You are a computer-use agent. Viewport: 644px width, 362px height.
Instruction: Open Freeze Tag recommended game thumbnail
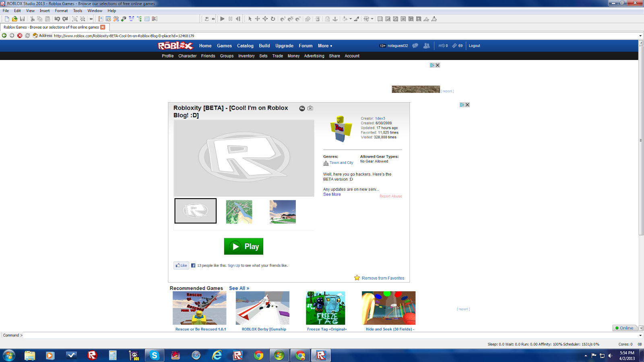click(325, 308)
